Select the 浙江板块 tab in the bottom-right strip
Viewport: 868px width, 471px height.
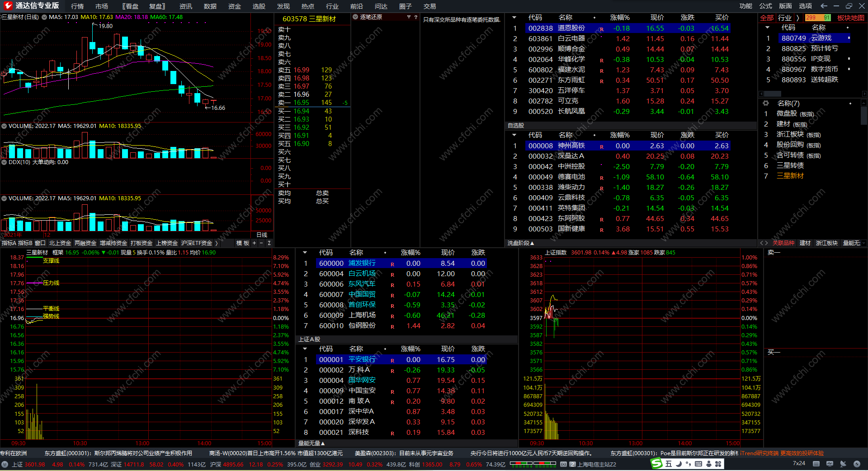tap(827, 243)
